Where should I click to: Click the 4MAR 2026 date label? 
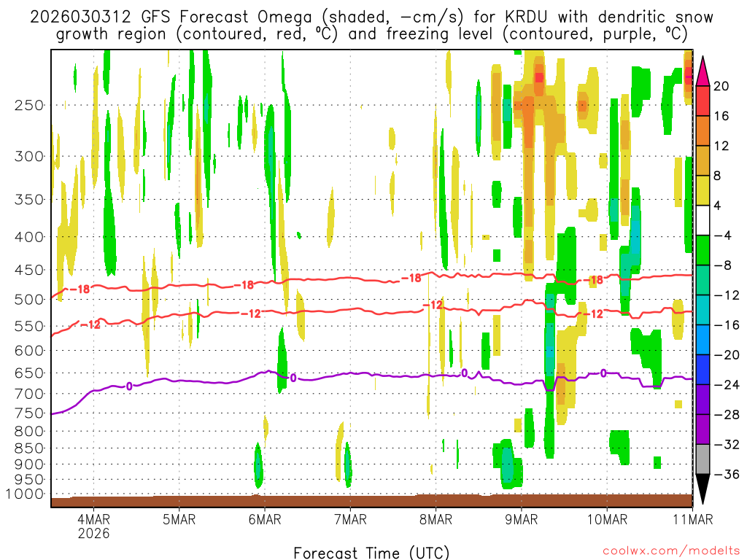click(x=93, y=526)
